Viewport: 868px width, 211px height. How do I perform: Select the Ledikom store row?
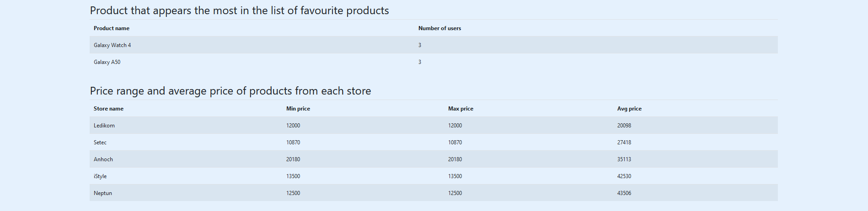pos(434,125)
